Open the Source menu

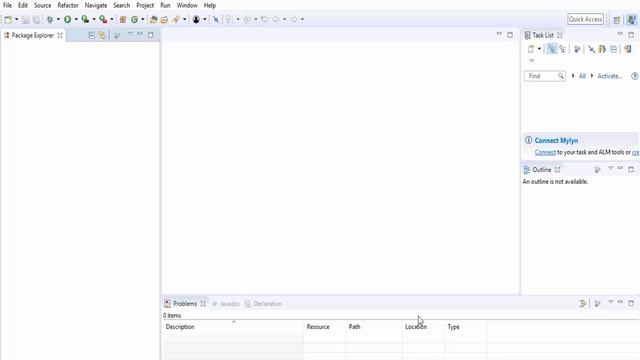click(42, 5)
